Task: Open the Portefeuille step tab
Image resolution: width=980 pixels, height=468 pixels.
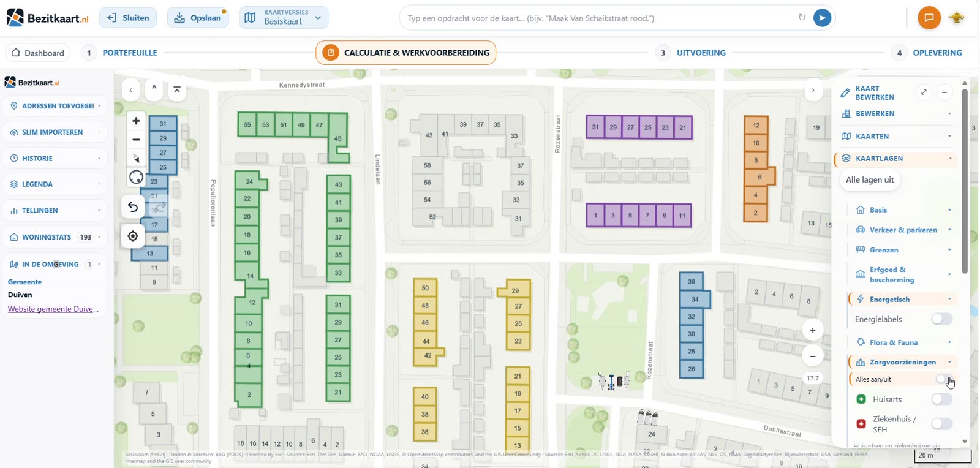Action: pos(130,53)
